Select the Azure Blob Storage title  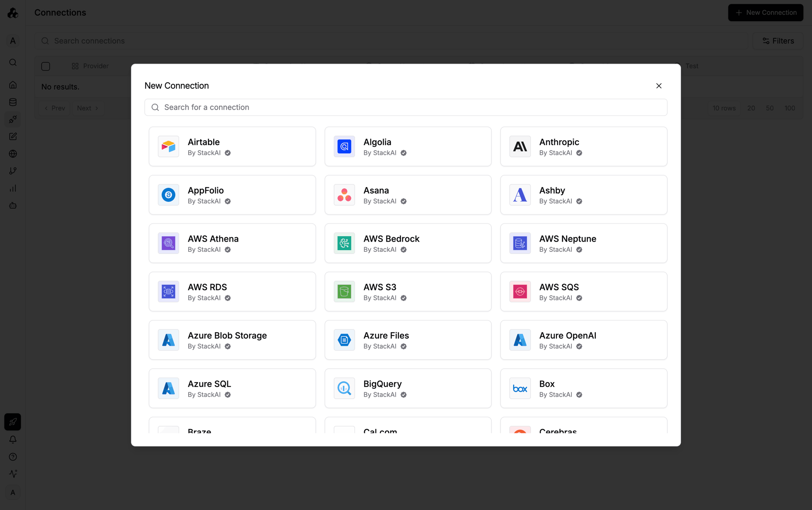pos(227,335)
